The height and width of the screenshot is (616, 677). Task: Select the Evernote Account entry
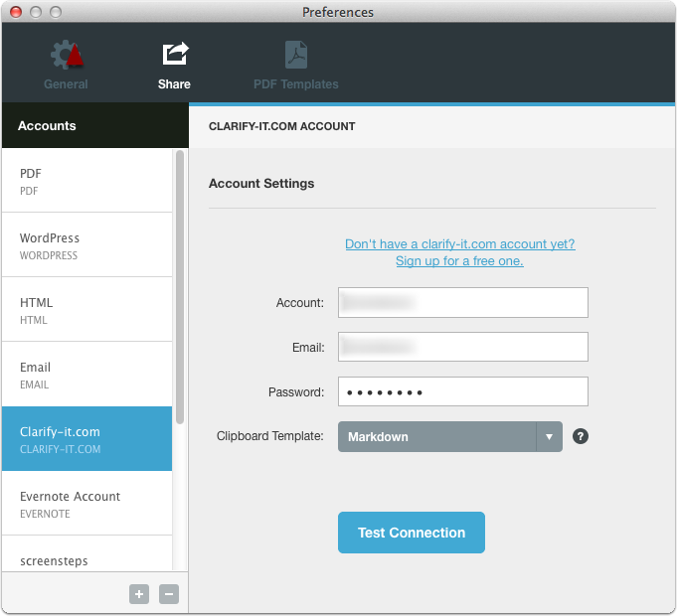[x=87, y=504]
